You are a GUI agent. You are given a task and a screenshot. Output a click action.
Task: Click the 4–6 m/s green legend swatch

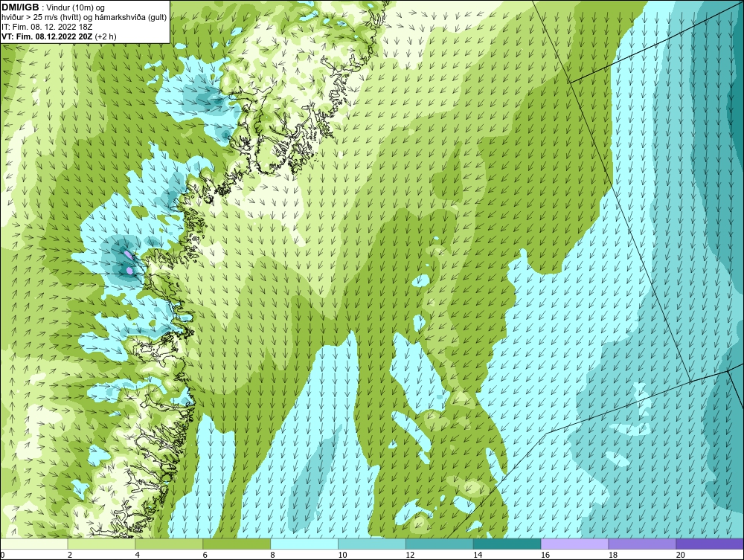coord(169,544)
